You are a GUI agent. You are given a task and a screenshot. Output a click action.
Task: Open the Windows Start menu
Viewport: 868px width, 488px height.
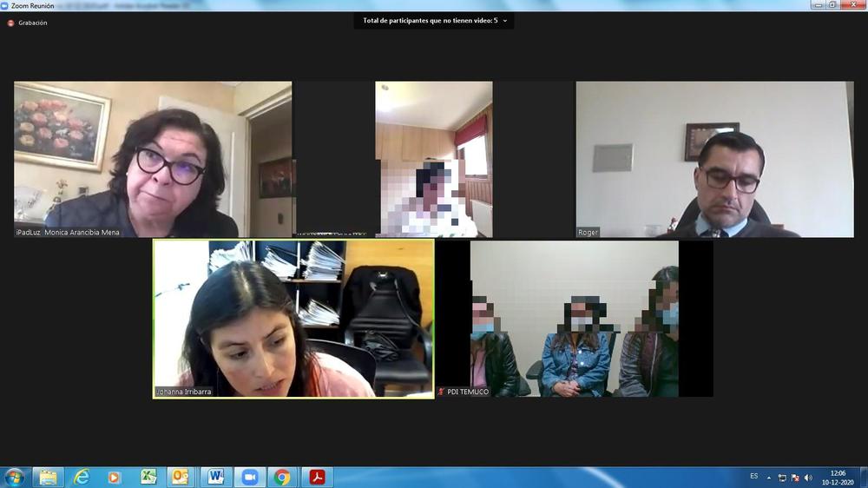15,477
